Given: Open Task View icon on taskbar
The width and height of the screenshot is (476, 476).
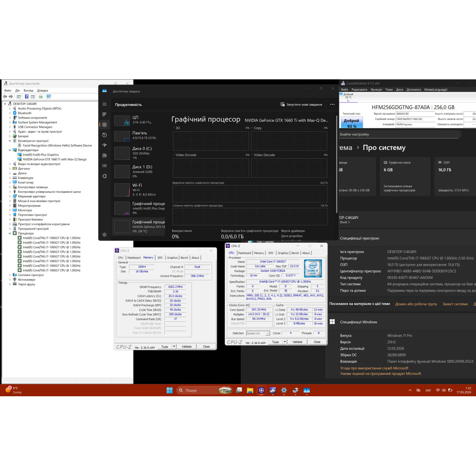Looking at the screenshot, I should (x=239, y=390).
